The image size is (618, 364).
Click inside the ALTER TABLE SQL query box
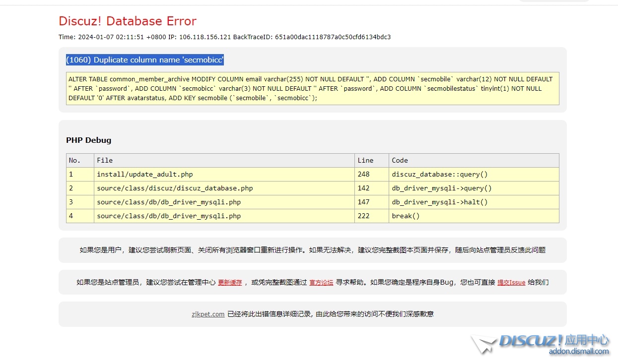pyautogui.click(x=312, y=88)
